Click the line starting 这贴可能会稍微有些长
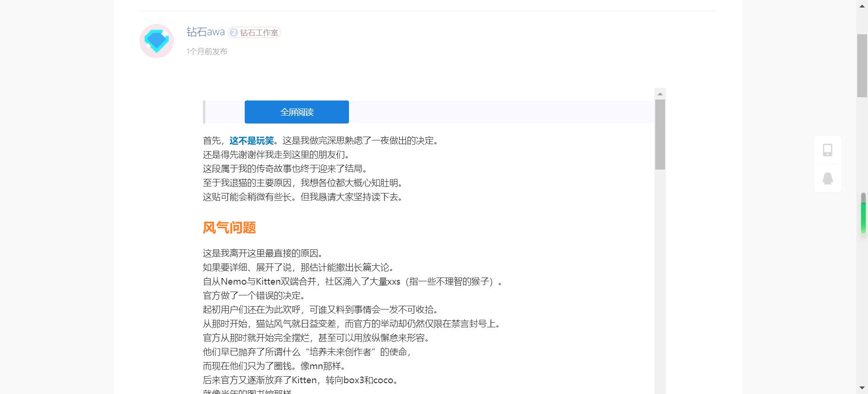The width and height of the screenshot is (868, 394). 303,197
